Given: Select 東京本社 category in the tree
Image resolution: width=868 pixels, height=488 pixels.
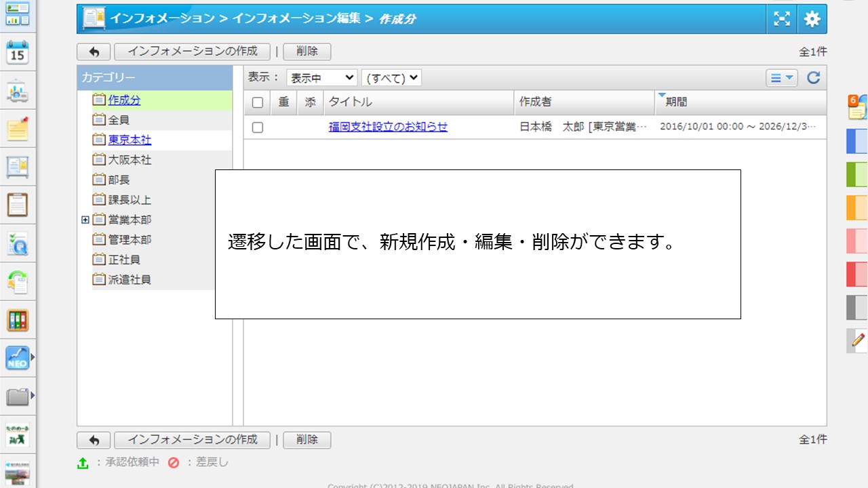Looking at the screenshot, I should pyautogui.click(x=130, y=140).
